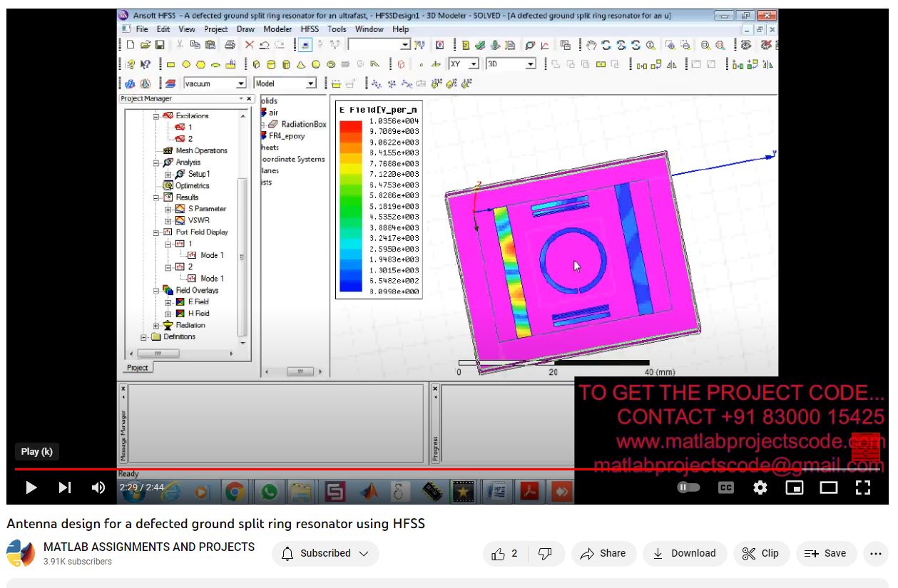Open the Subscribed notification dropdown
898x588 pixels.
click(325, 554)
